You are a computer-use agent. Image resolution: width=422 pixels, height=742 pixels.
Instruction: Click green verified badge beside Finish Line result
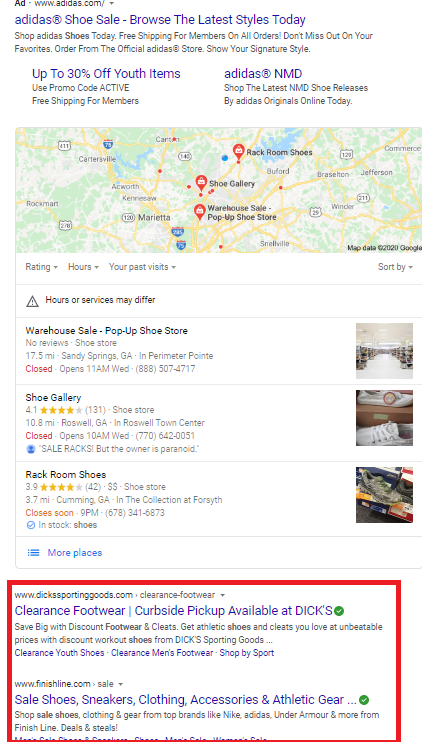pyautogui.click(x=364, y=699)
